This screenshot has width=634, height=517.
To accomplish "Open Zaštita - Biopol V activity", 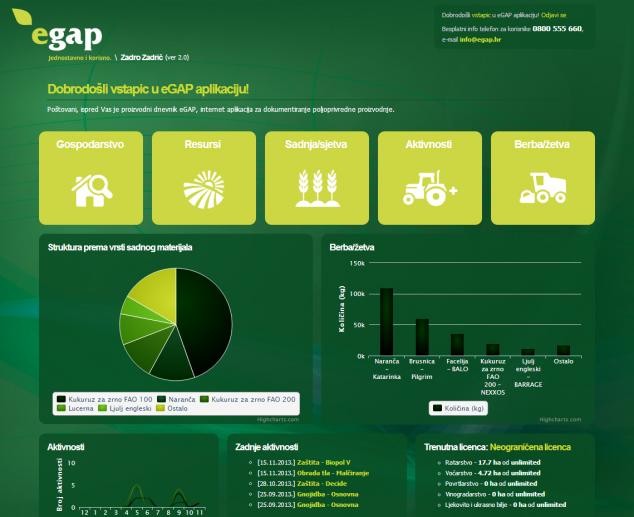I will point(323,462).
